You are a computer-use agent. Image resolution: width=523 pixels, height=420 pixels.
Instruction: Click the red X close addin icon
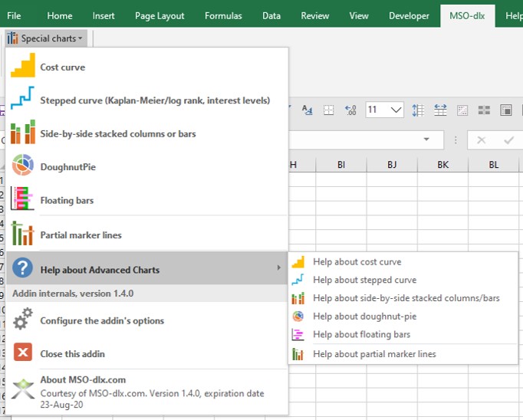[23, 352]
